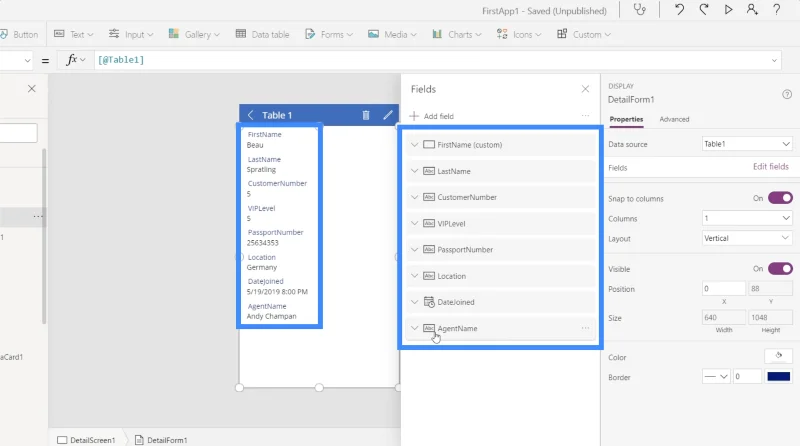Screen dimensions: 800x446
Task: Click the Size Height input field
Action: pos(770,317)
